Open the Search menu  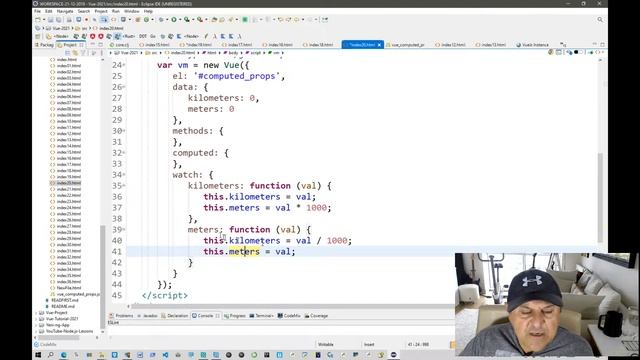84,11
